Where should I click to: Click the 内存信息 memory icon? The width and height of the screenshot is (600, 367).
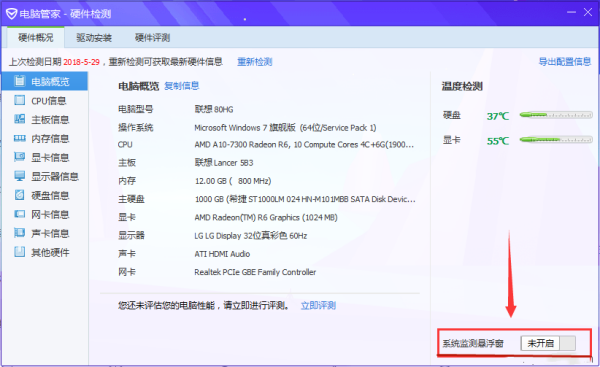click(x=20, y=138)
